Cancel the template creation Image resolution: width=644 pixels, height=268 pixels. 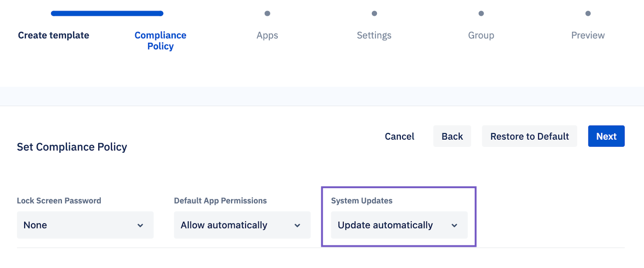coord(399,136)
